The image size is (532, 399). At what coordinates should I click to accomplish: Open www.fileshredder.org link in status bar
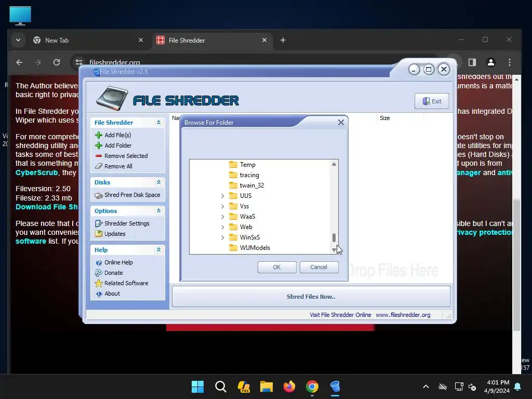403,315
